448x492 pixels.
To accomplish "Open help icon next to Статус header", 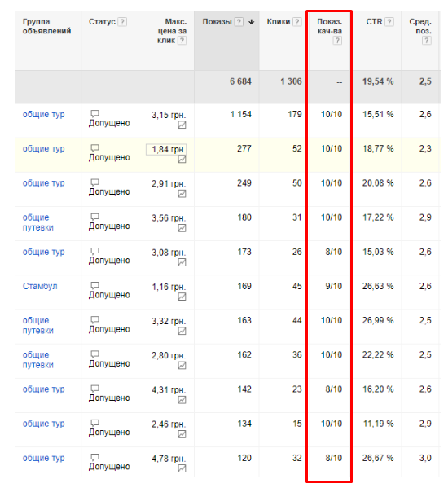I will 123,22.
